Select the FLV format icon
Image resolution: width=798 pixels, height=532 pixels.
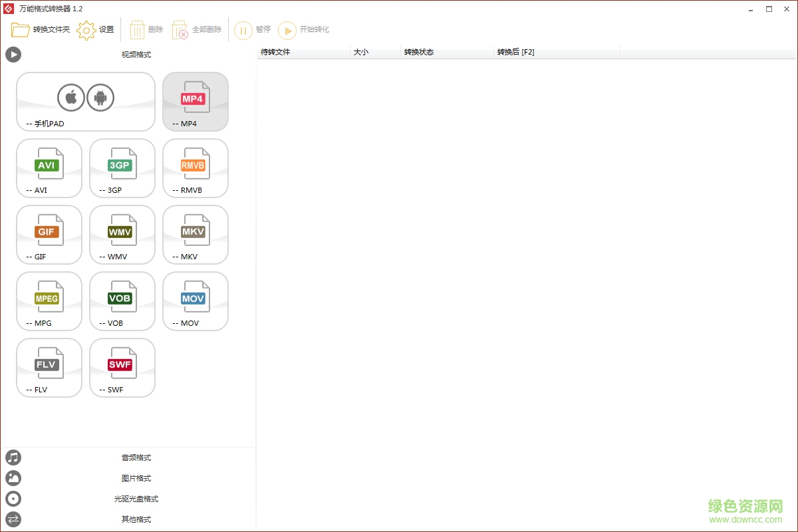click(49, 368)
